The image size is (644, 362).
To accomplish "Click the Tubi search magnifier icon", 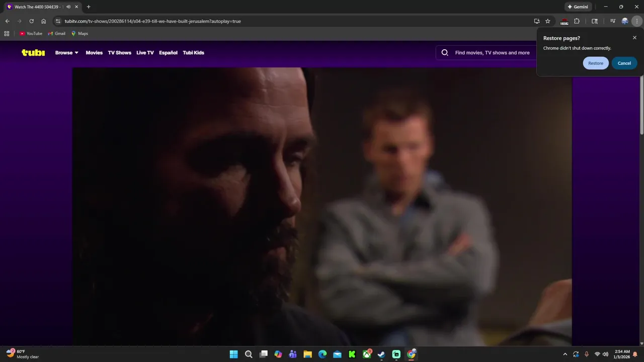I will 445,52.
